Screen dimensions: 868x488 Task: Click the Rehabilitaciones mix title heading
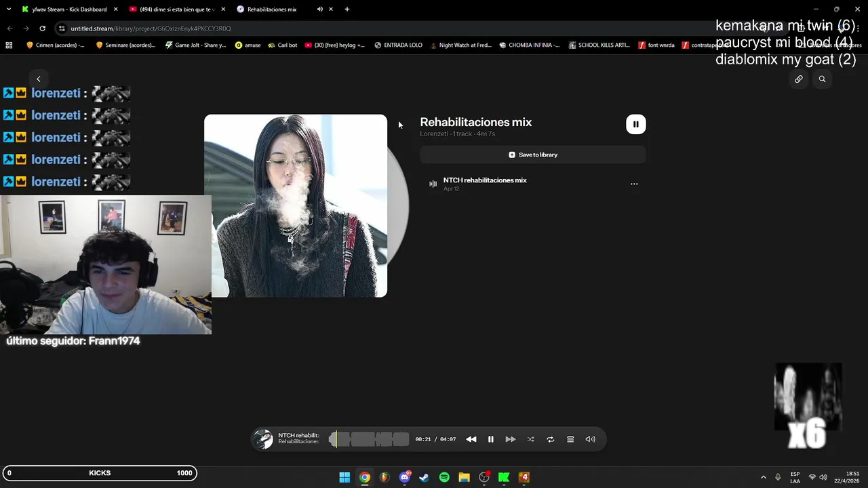[x=475, y=122]
